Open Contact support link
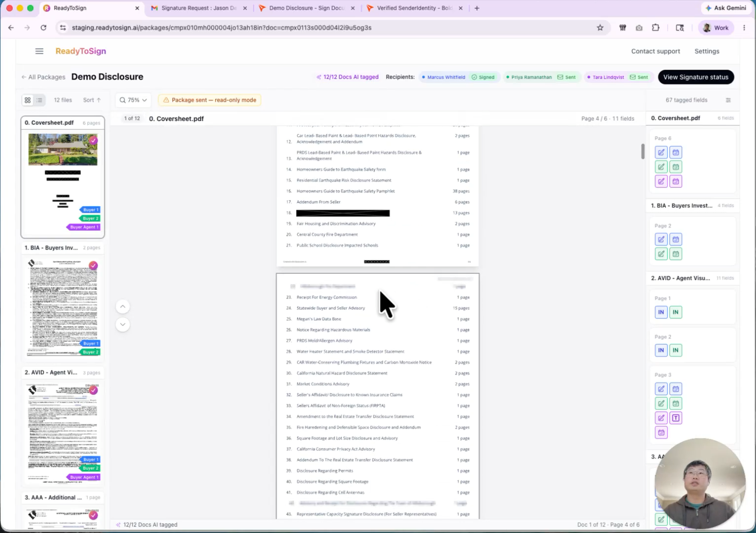The image size is (756, 533). [655, 51]
